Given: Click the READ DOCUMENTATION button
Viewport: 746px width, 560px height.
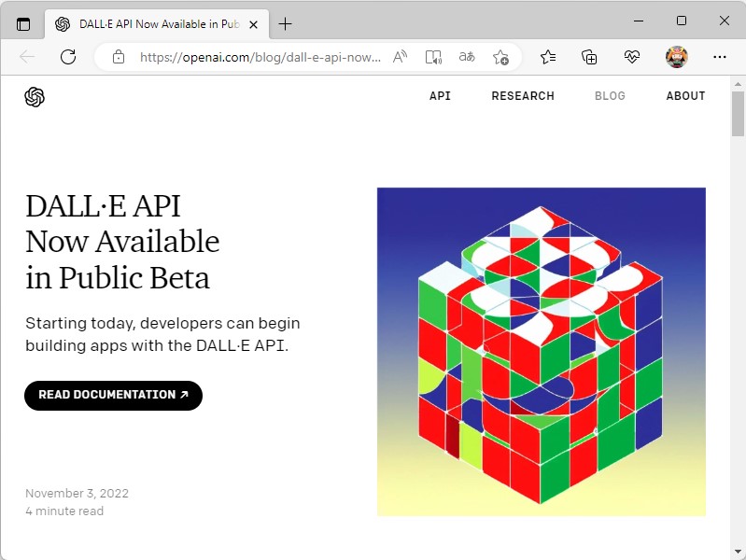Looking at the screenshot, I should pyautogui.click(x=113, y=395).
